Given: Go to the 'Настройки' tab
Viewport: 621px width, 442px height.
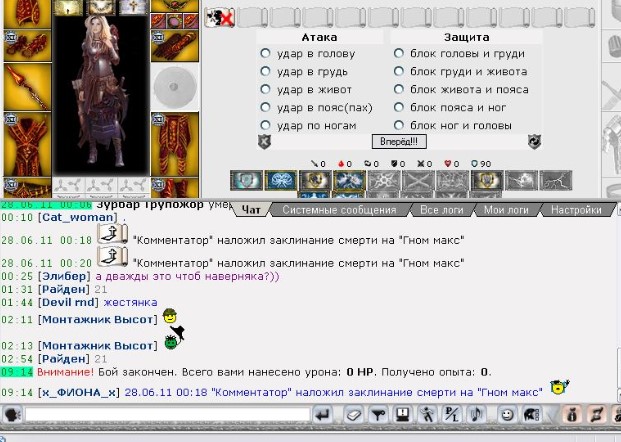Looking at the screenshot, I should coord(576,210).
